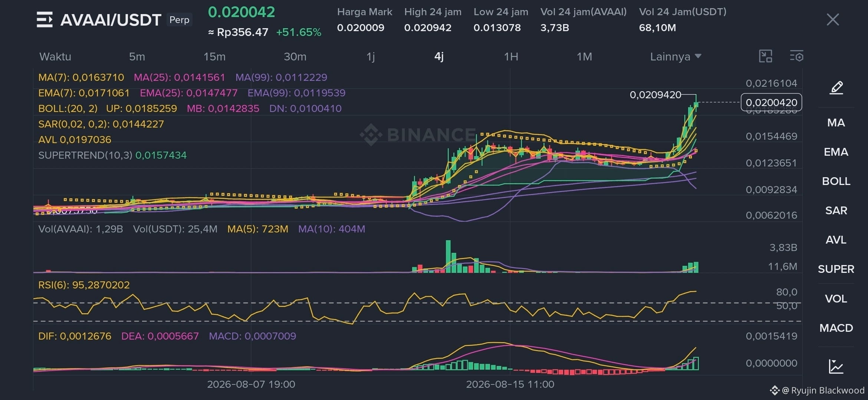Click the volume MA(5): 723M label
This screenshot has height=400, width=868.
[x=258, y=229]
